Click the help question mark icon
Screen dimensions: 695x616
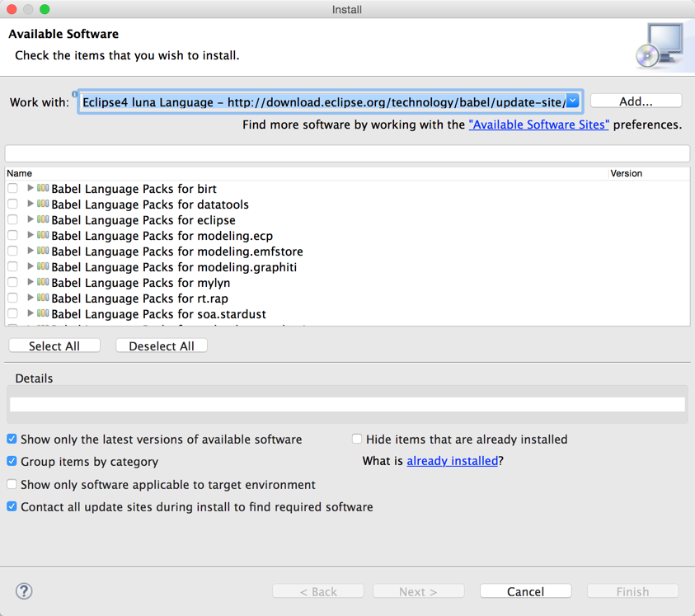[24, 591]
